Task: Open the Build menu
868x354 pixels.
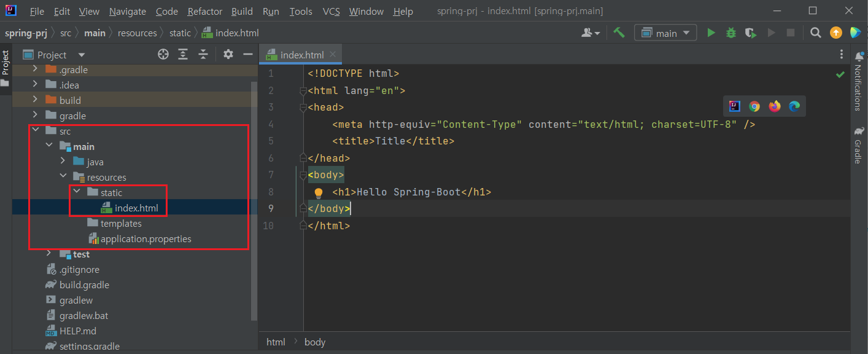Action: pos(242,12)
